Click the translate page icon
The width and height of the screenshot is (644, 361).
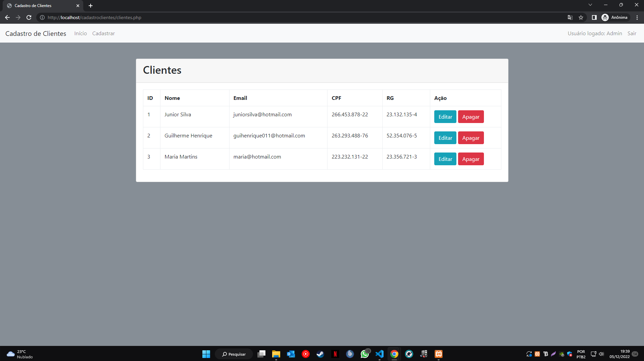(x=570, y=17)
